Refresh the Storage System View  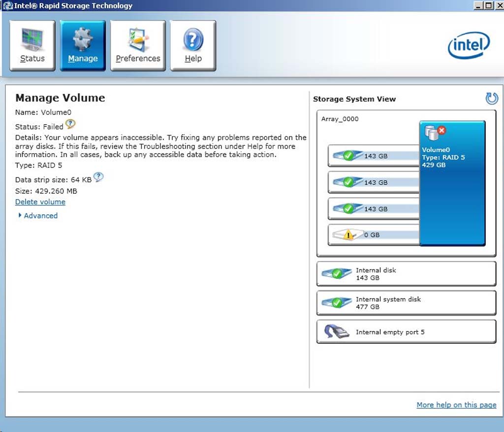492,99
